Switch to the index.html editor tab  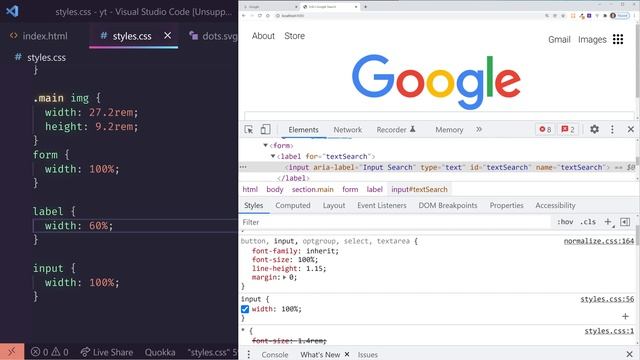(x=39, y=36)
